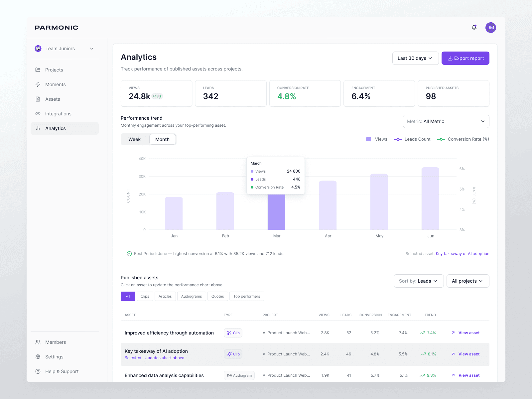Click the arrow icon beside Improved efficiency View asset

tap(453, 333)
